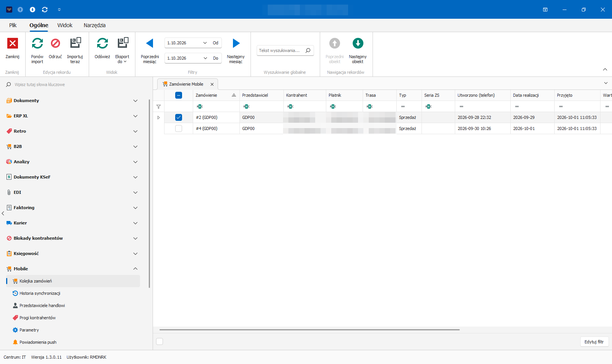612x364 pixels.
Task: Expand row #2 (GDP00) details arrow
Action: (158, 117)
